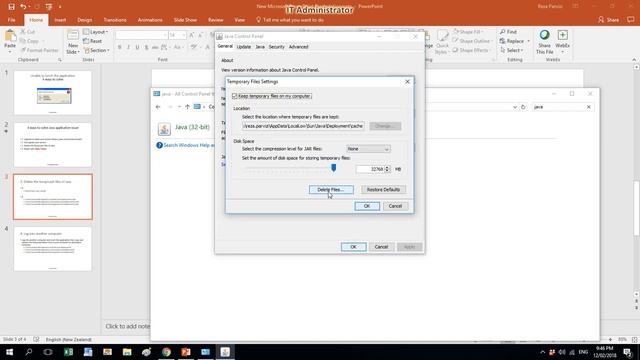This screenshot has height=360, width=640.
Task: Open the Review ribbon tab
Action: click(216, 20)
